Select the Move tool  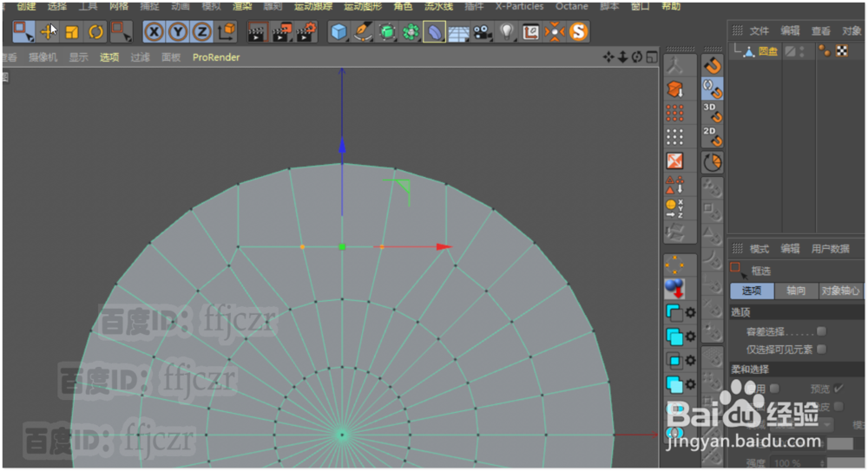(x=48, y=31)
